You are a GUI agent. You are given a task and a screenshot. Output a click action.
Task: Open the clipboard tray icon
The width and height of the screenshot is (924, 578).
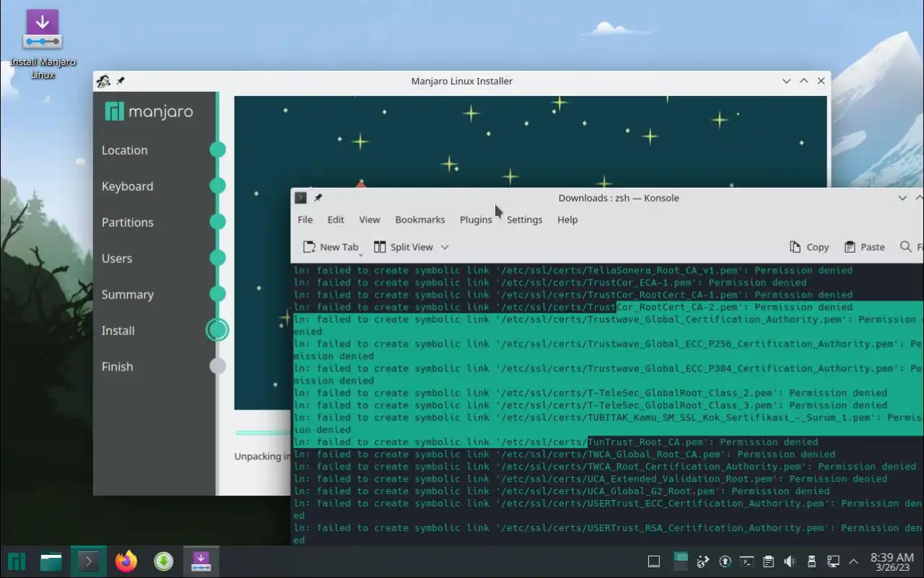(769, 561)
